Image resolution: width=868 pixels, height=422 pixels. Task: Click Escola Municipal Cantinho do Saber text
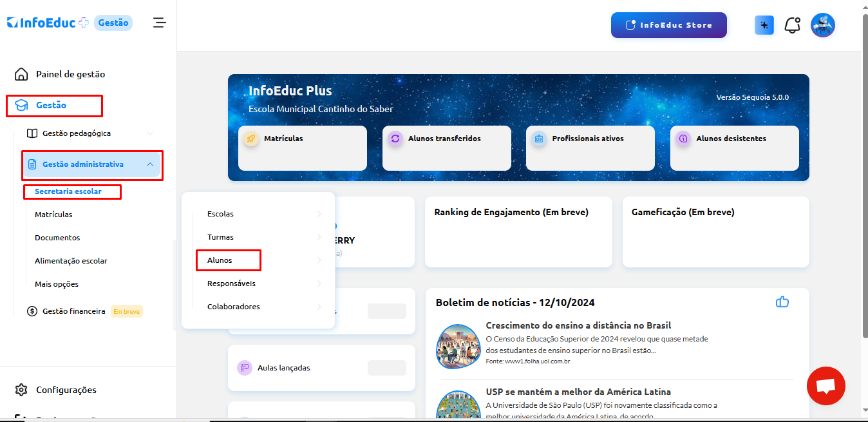coord(321,109)
